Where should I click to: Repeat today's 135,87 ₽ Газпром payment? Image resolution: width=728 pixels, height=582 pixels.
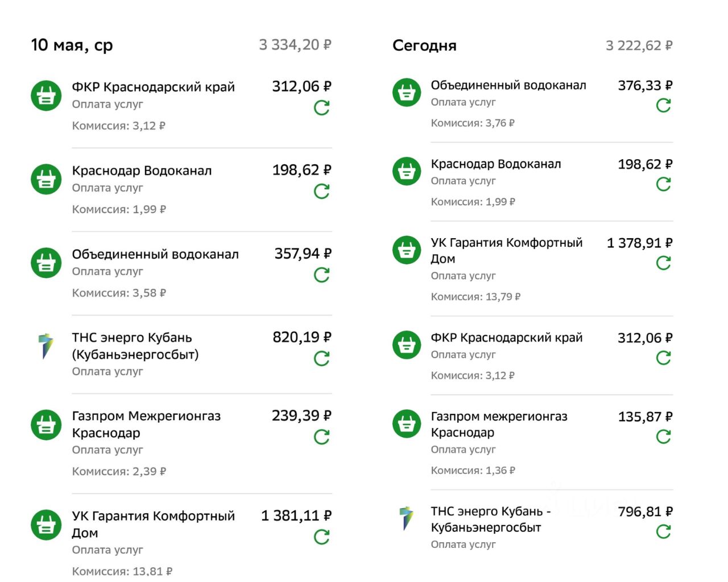663,437
